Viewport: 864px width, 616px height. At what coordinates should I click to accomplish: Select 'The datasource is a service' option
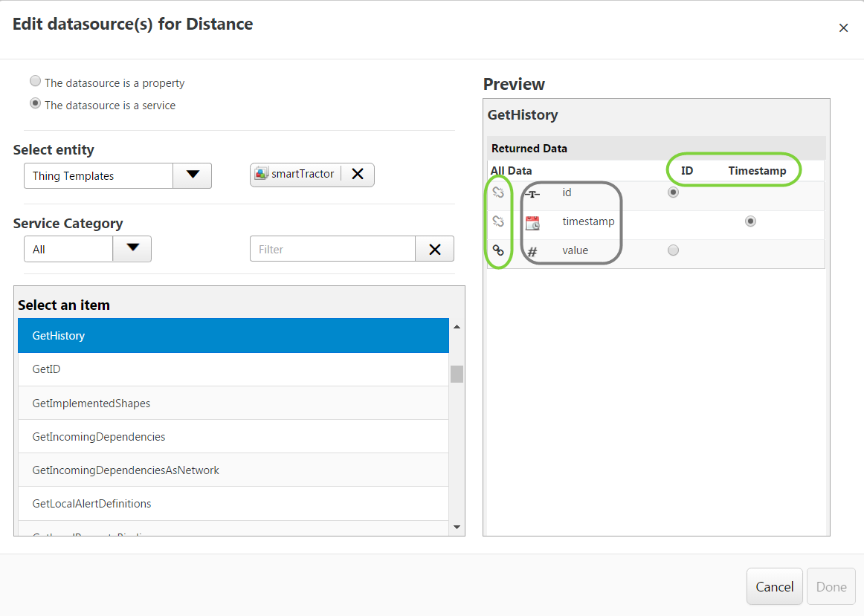point(35,103)
